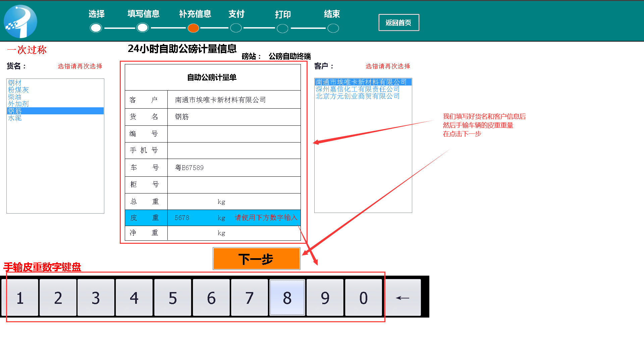Screen dimensions: 644x337
Task: Click the 自助公磅计量单 form title
Action: click(212, 77)
